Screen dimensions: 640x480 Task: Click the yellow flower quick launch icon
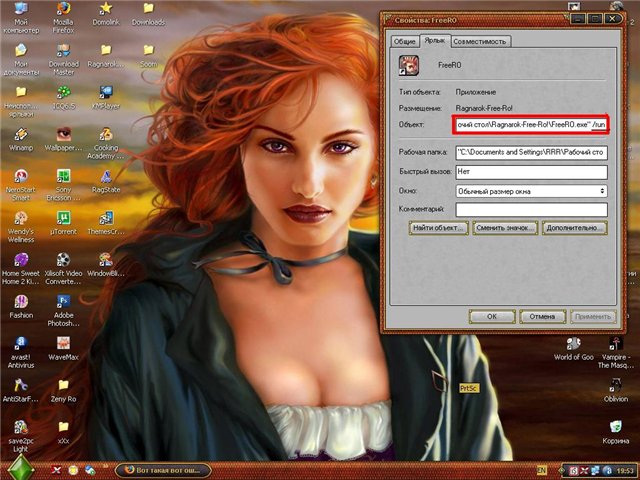(x=73, y=470)
